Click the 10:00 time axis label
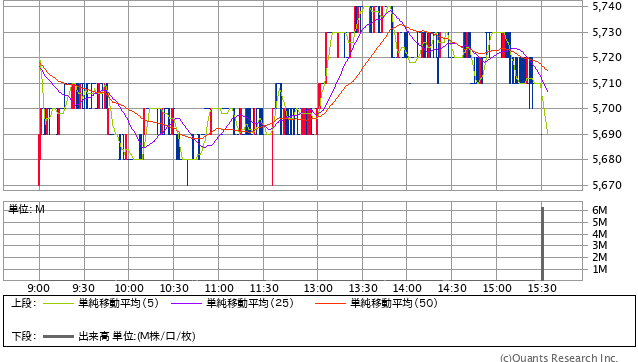 (129, 288)
